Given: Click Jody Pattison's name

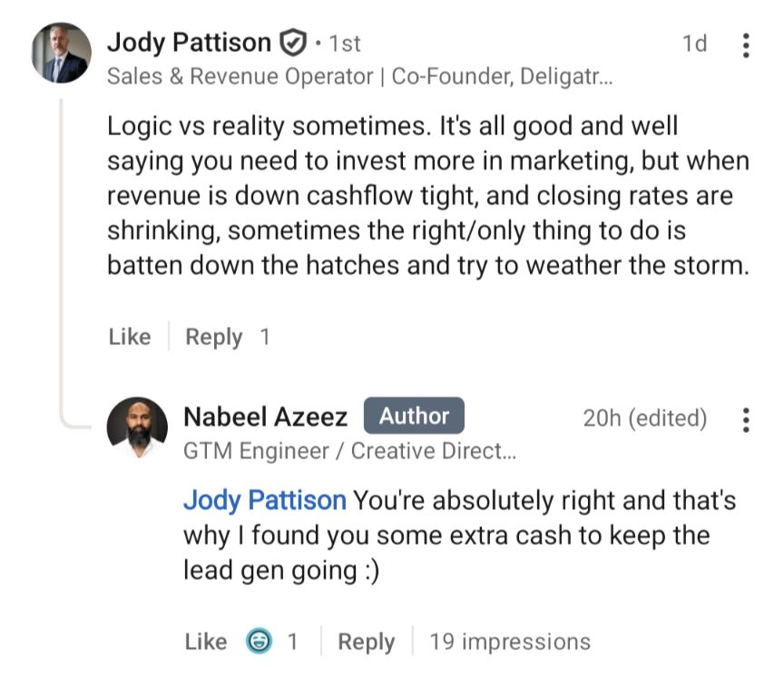Looking at the screenshot, I should pos(190,42).
